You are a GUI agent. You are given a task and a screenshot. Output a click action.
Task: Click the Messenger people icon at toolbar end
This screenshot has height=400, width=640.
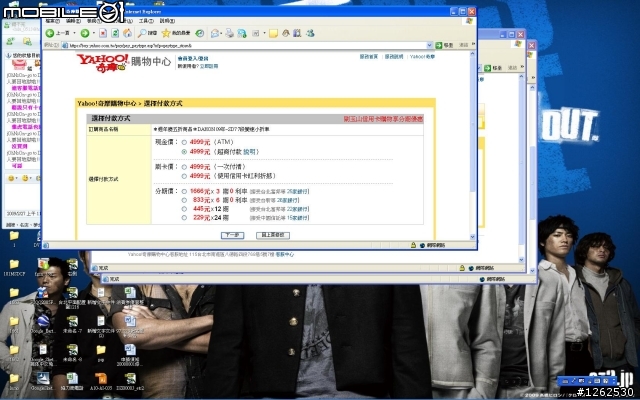pos(310,33)
